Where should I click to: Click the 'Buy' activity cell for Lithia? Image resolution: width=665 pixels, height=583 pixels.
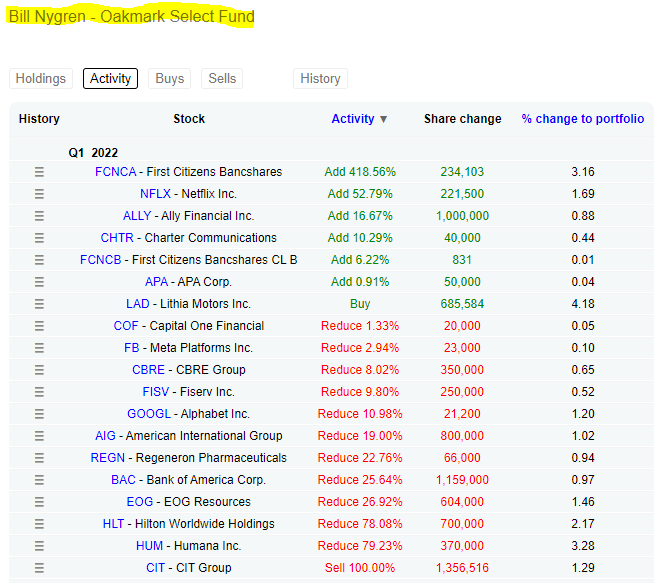[360, 304]
